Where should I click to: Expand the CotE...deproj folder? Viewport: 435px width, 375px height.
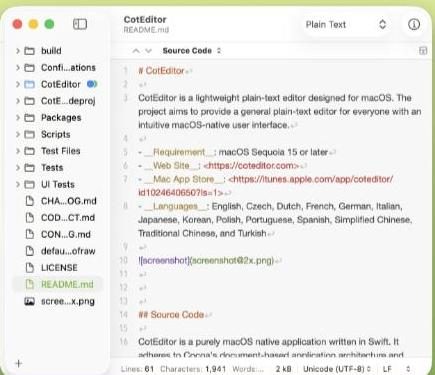pos(18,101)
